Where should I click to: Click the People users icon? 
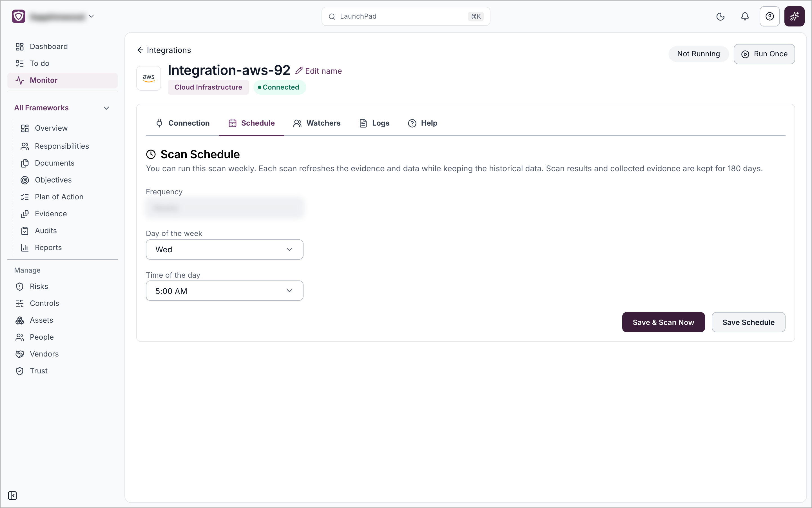point(19,337)
